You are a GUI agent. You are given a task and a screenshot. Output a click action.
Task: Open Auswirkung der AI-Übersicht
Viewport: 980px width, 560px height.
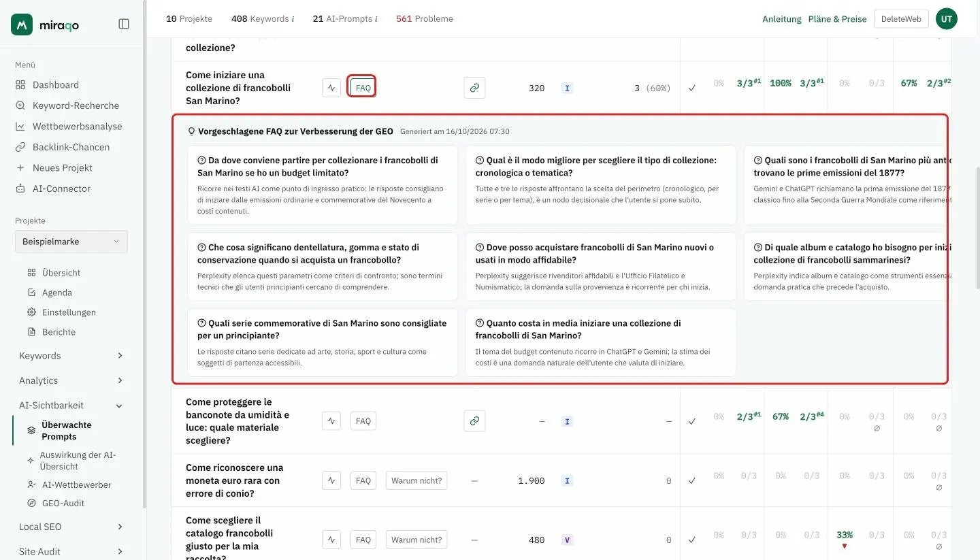(78, 461)
